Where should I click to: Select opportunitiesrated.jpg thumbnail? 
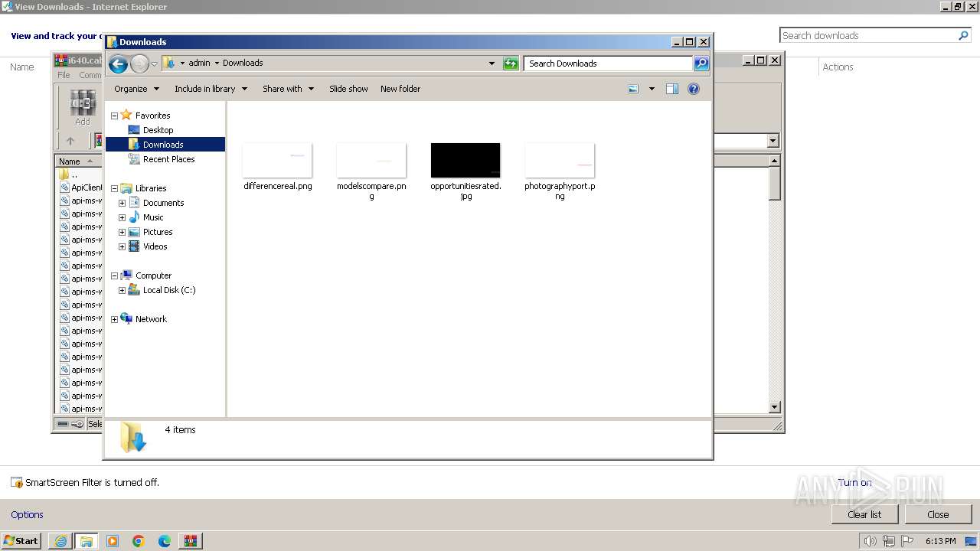(x=465, y=160)
